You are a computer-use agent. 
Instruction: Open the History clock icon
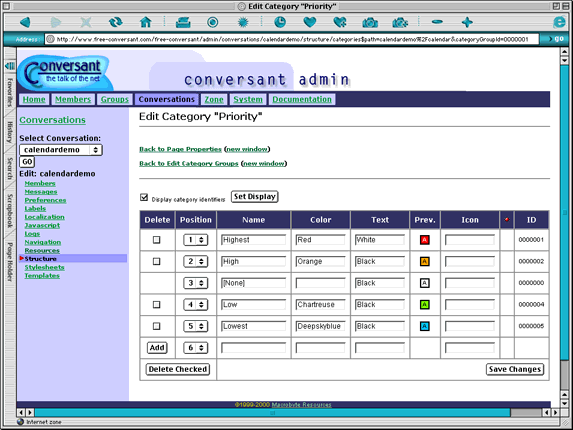(280, 23)
